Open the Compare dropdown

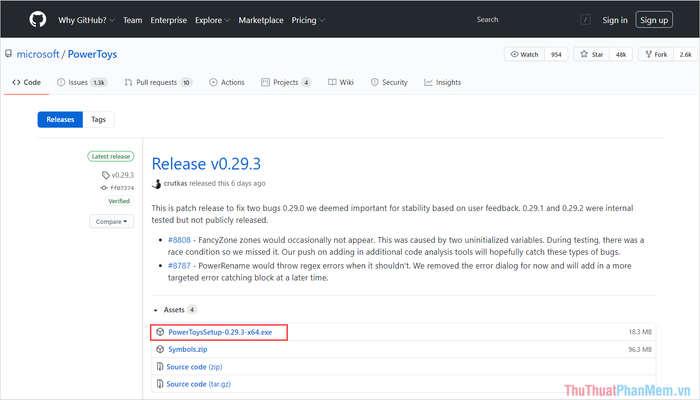[x=112, y=221]
